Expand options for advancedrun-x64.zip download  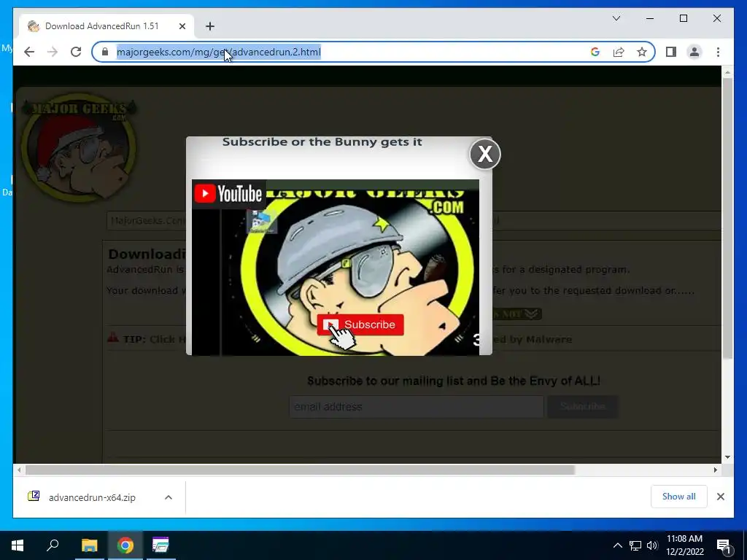pyautogui.click(x=169, y=497)
